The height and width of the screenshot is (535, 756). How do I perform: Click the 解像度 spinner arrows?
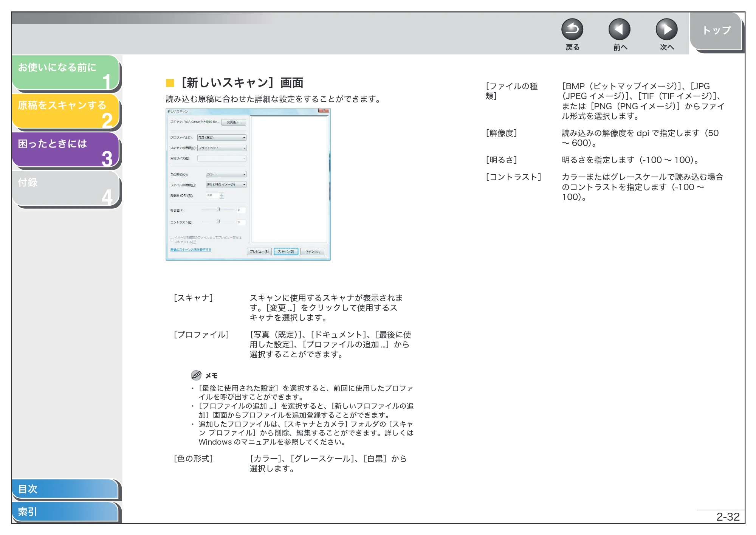point(222,195)
